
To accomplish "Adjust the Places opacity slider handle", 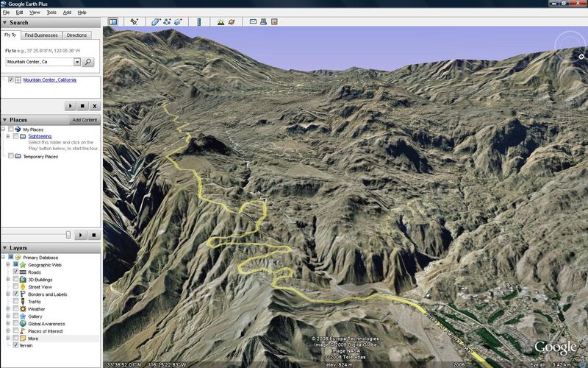I will click(x=68, y=235).
